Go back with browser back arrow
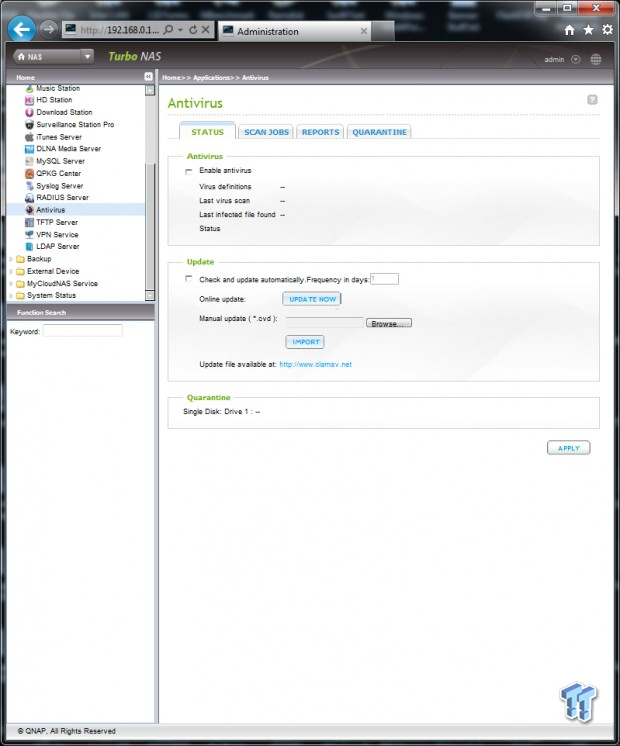The image size is (620, 746). (x=21, y=29)
